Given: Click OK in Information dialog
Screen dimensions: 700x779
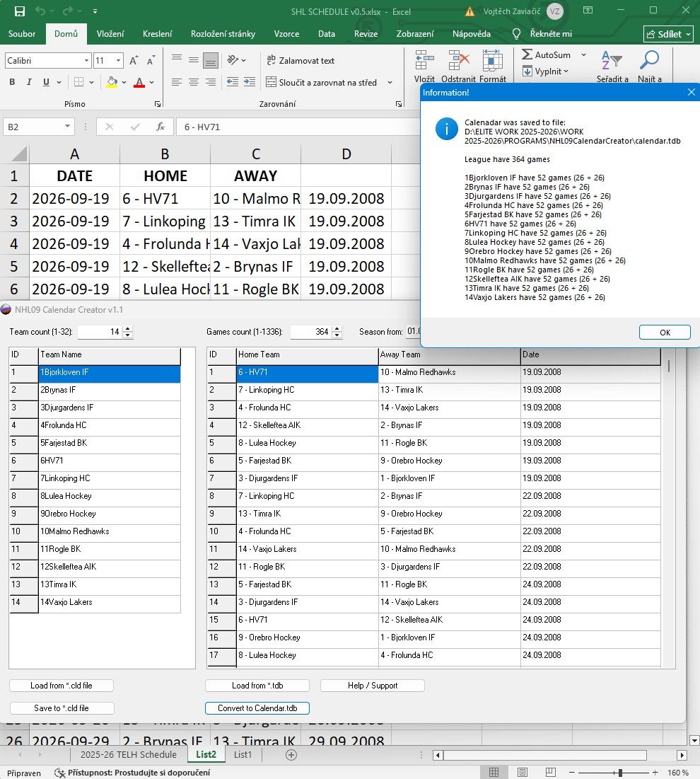Looking at the screenshot, I should tap(665, 333).
